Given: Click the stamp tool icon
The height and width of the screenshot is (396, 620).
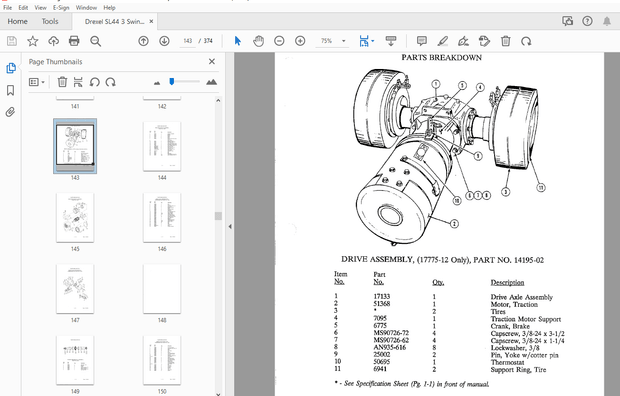Looking at the screenshot, I should tap(484, 41).
